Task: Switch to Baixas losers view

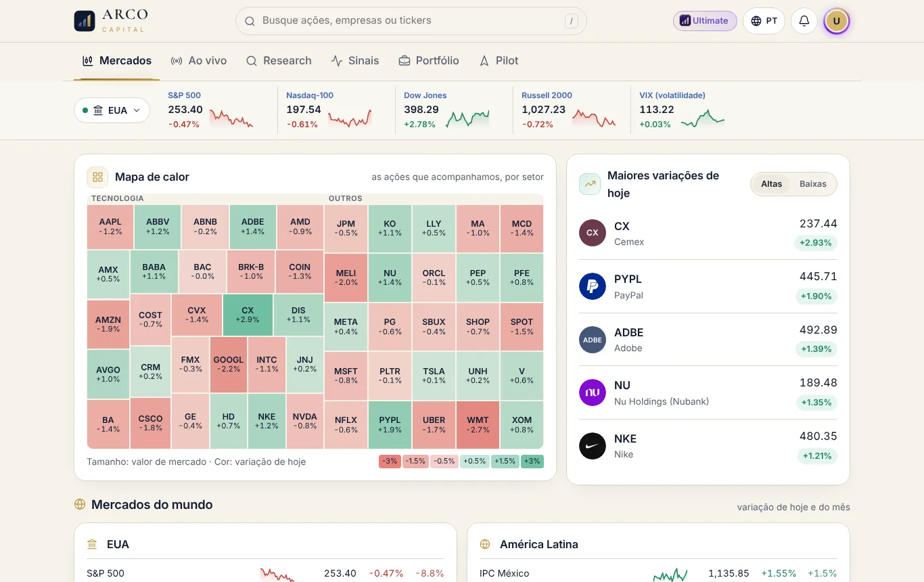Action: pyautogui.click(x=813, y=184)
